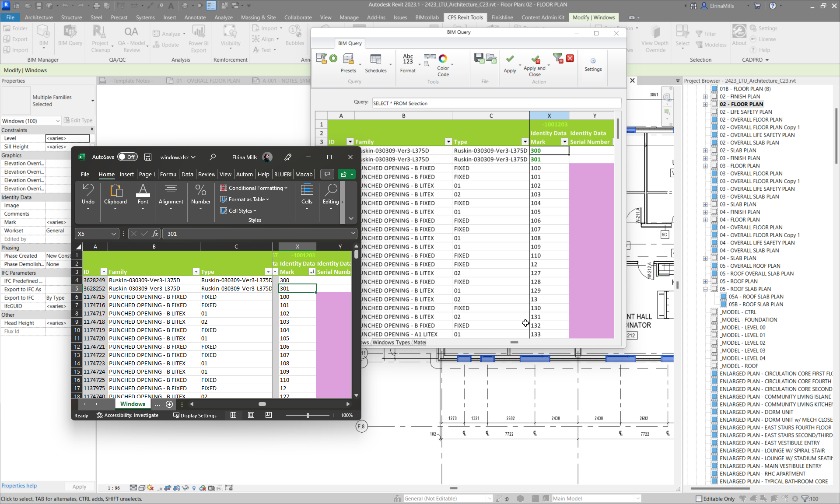Click the Query text input field

[x=496, y=103]
